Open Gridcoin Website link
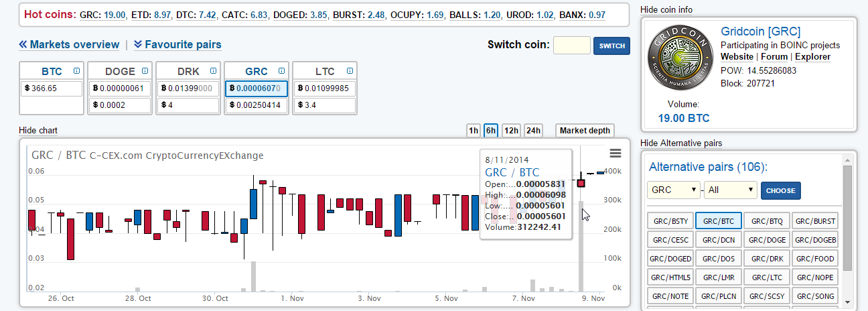The width and height of the screenshot is (868, 311). click(737, 57)
